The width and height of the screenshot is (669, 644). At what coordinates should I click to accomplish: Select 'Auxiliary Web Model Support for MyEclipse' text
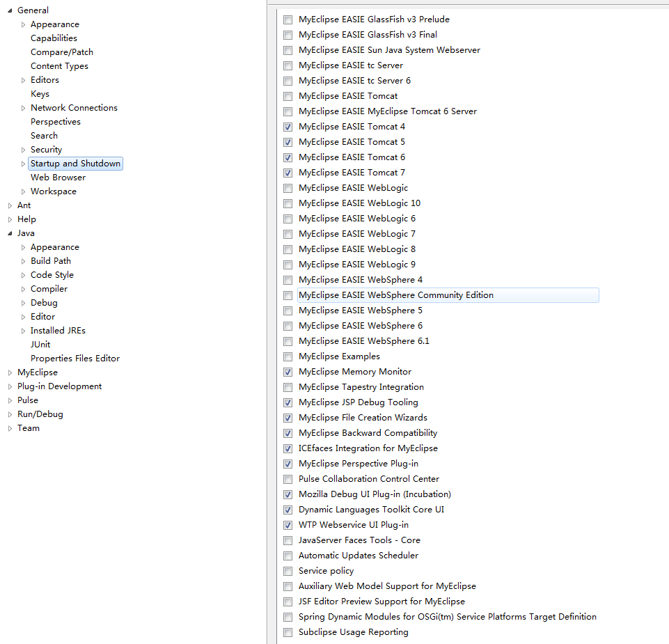(387, 586)
